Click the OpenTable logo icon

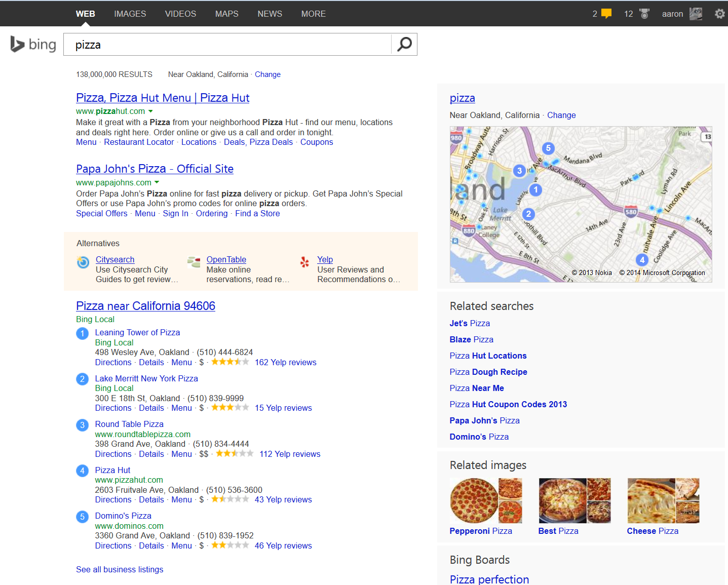(x=194, y=262)
